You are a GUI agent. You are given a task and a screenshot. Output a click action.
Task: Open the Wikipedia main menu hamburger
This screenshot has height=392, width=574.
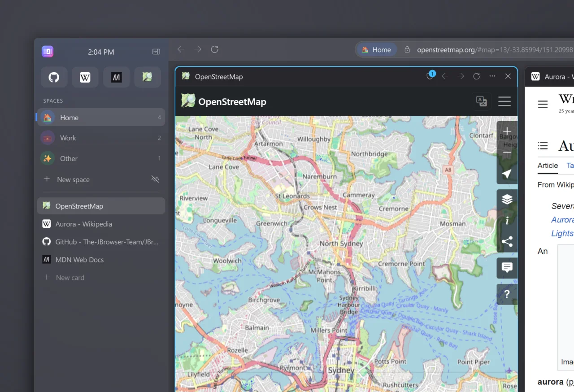point(543,105)
